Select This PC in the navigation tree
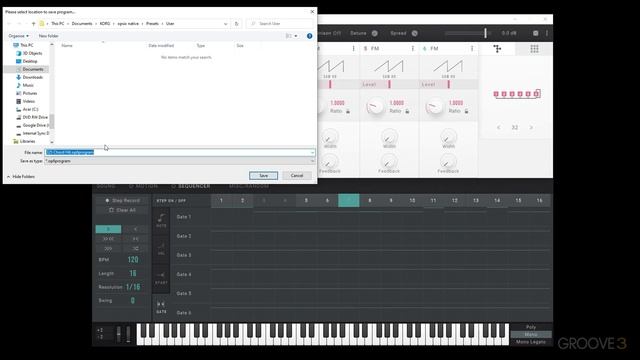Image resolution: width=640 pixels, height=360 pixels. pos(27,45)
